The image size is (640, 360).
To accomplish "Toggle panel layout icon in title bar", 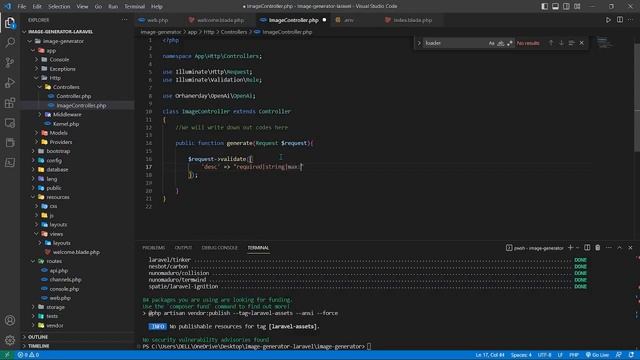I will [556, 7].
